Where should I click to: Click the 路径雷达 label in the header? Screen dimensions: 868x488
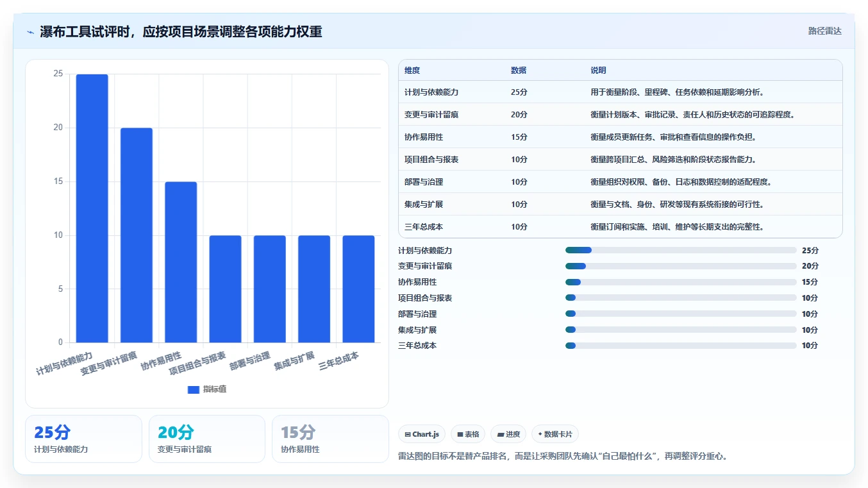824,31
